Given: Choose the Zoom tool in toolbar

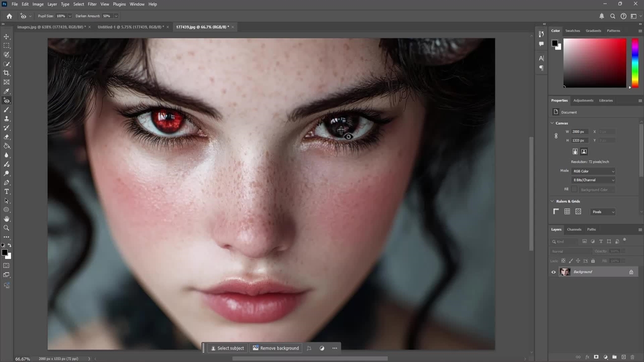Looking at the screenshot, I should [7, 228].
